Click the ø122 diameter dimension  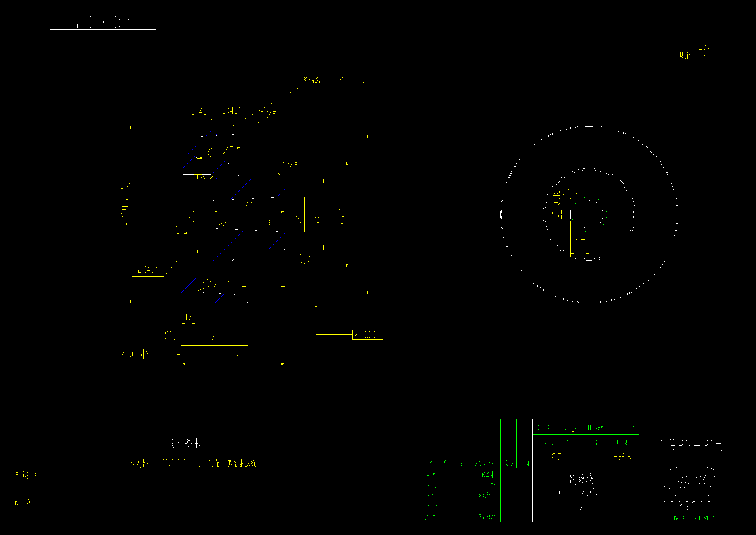click(341, 217)
